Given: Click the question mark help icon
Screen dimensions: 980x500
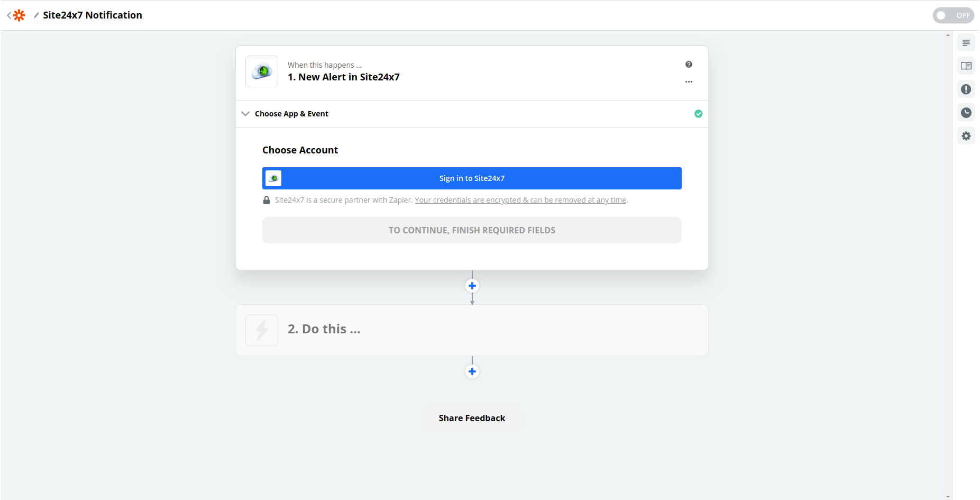Looking at the screenshot, I should pyautogui.click(x=689, y=65).
